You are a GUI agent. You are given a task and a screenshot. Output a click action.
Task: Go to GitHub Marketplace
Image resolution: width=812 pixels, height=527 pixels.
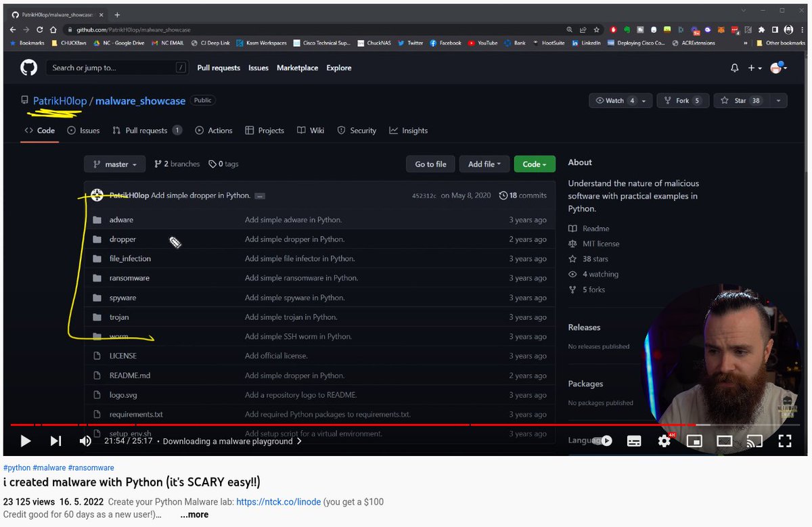(297, 68)
